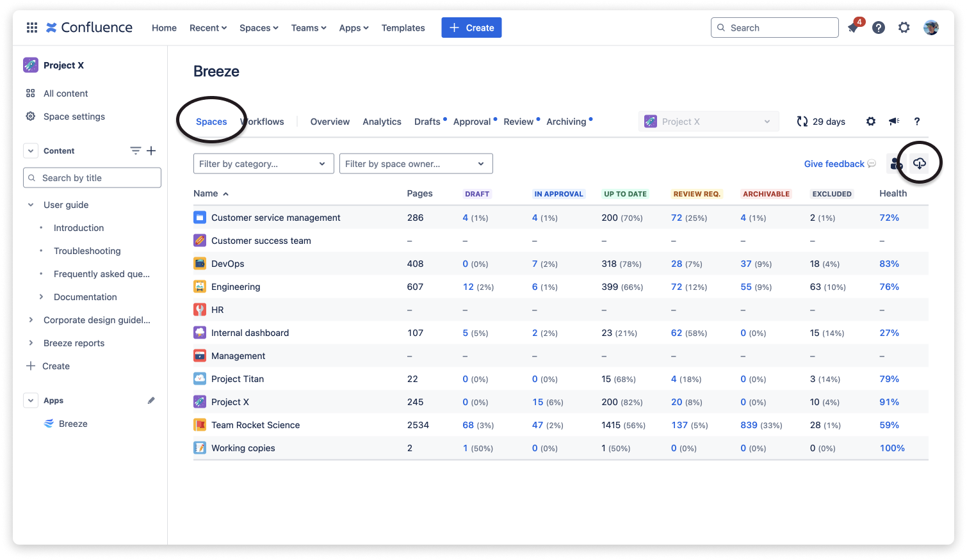Open the Recent menu dropdown
The image size is (967, 560).
click(208, 28)
